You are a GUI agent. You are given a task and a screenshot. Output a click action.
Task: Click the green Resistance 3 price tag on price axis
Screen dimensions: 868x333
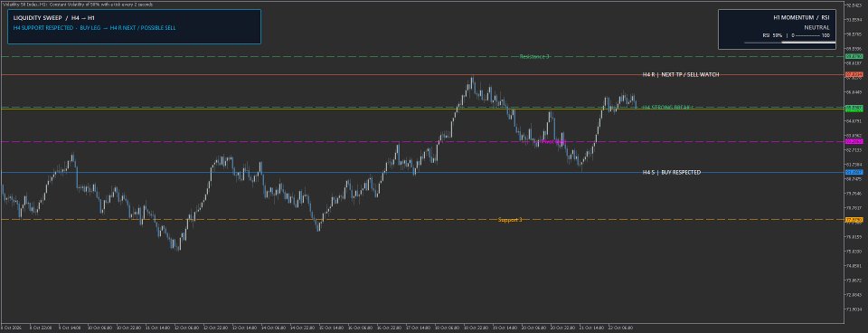tap(854, 56)
